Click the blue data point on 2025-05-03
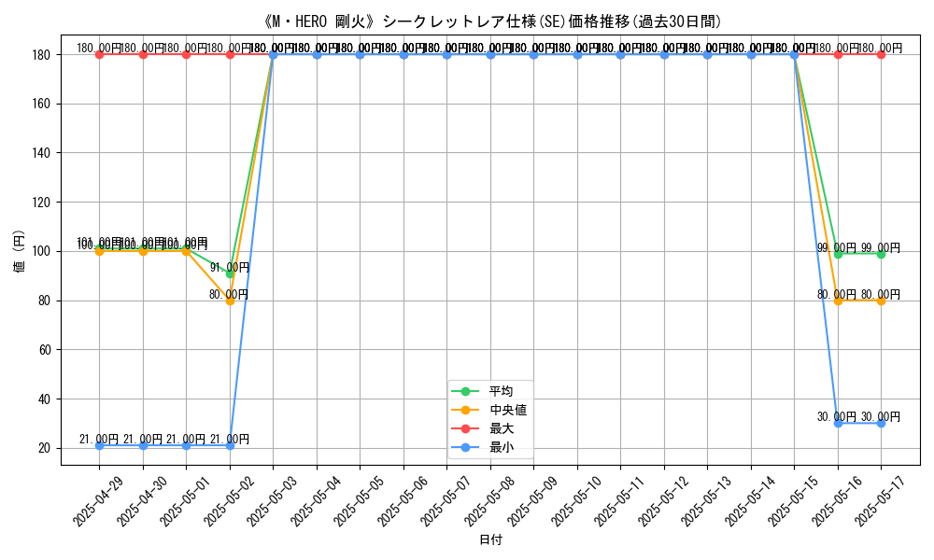The image size is (934, 560). click(274, 55)
